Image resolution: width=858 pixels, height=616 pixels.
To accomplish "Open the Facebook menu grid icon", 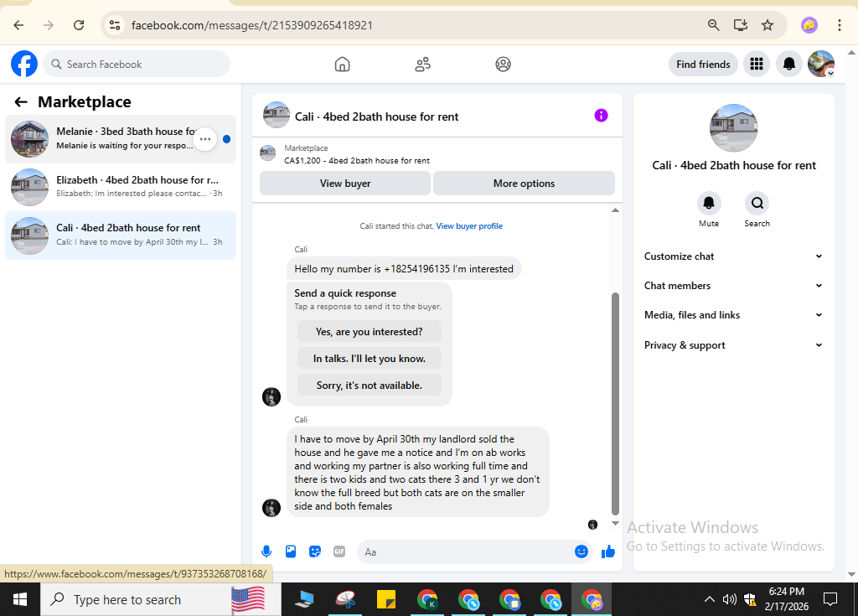I will tap(757, 64).
